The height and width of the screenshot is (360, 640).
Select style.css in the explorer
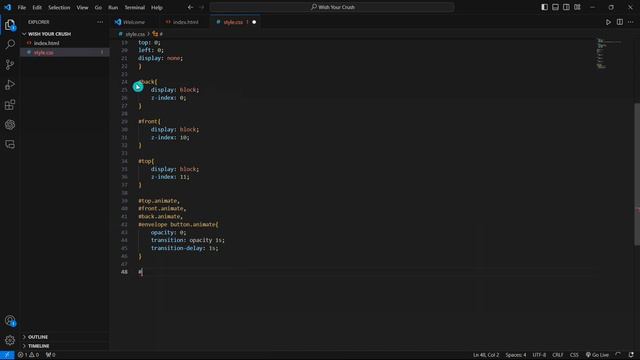[x=44, y=52]
